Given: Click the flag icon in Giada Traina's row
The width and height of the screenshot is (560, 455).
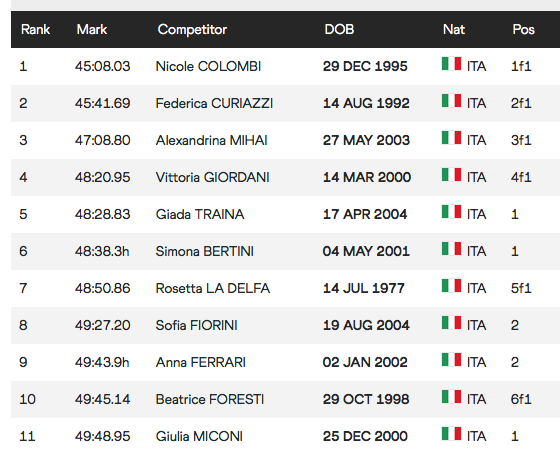Looking at the screenshot, I should tap(451, 212).
